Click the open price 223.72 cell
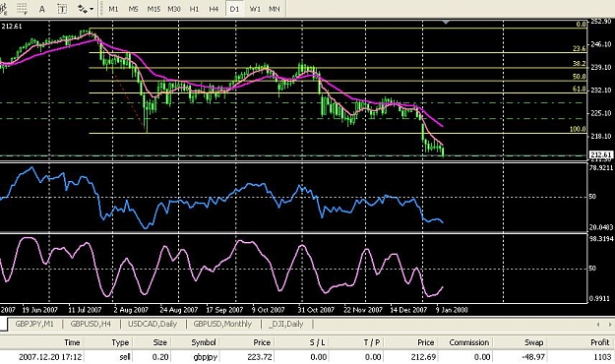Image resolution: width=615 pixels, height=364 pixels. [x=259, y=357]
